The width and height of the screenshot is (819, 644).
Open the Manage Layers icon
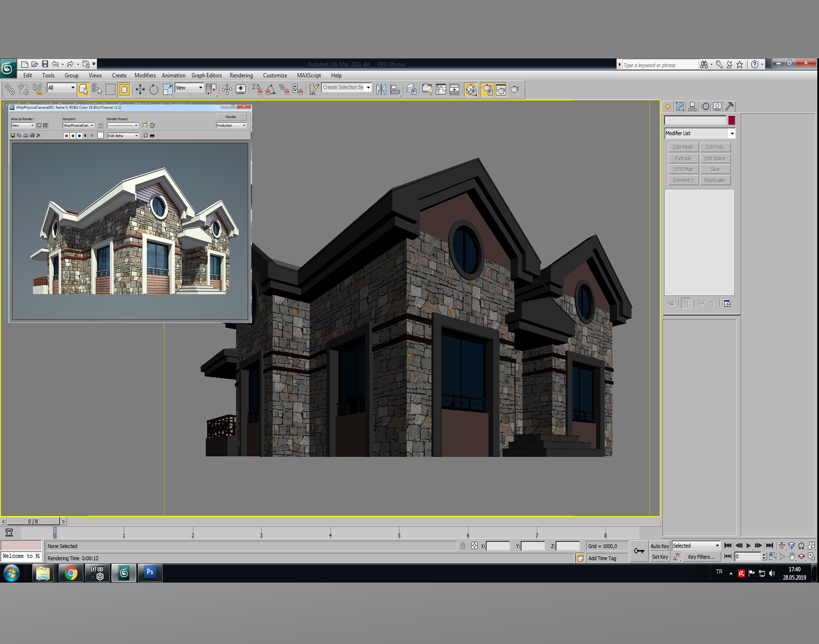pyautogui.click(x=411, y=89)
